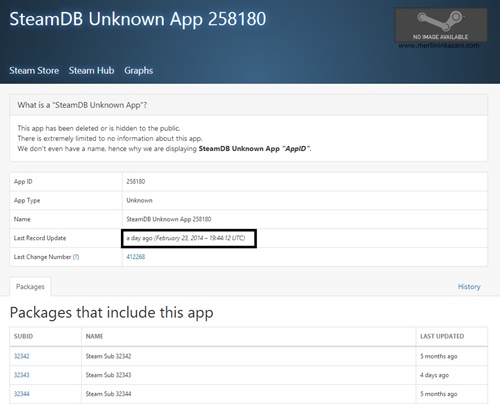This screenshot has height=407, width=500.
Task: Click the 'SteamDB Unknown App 258180' page title
Action: 138,19
